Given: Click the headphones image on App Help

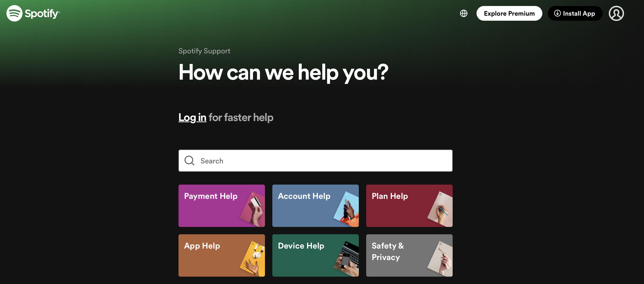Looking at the screenshot, I should [x=253, y=259].
